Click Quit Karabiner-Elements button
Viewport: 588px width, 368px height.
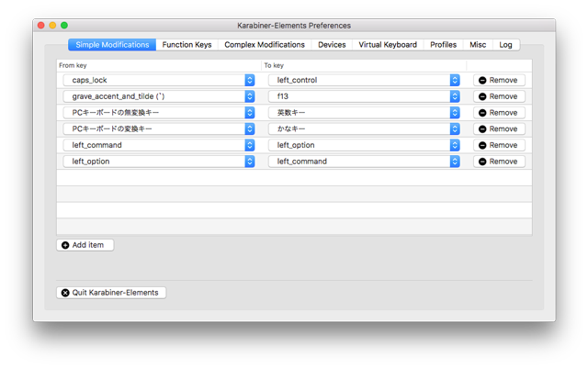pyautogui.click(x=111, y=293)
